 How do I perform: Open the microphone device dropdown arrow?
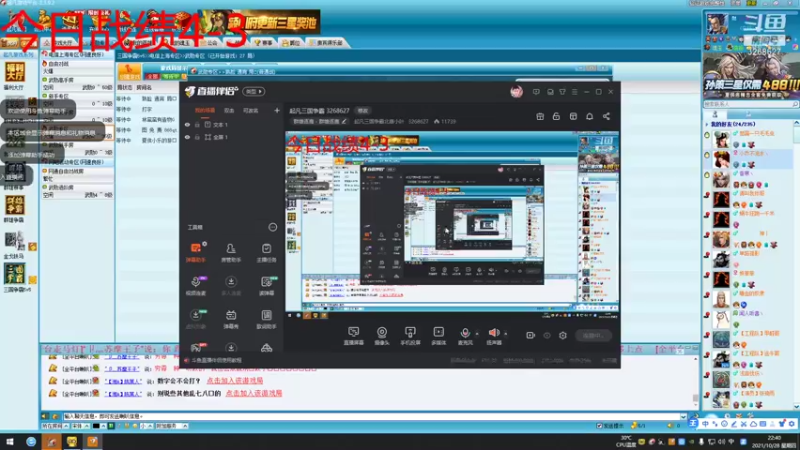click(x=477, y=334)
